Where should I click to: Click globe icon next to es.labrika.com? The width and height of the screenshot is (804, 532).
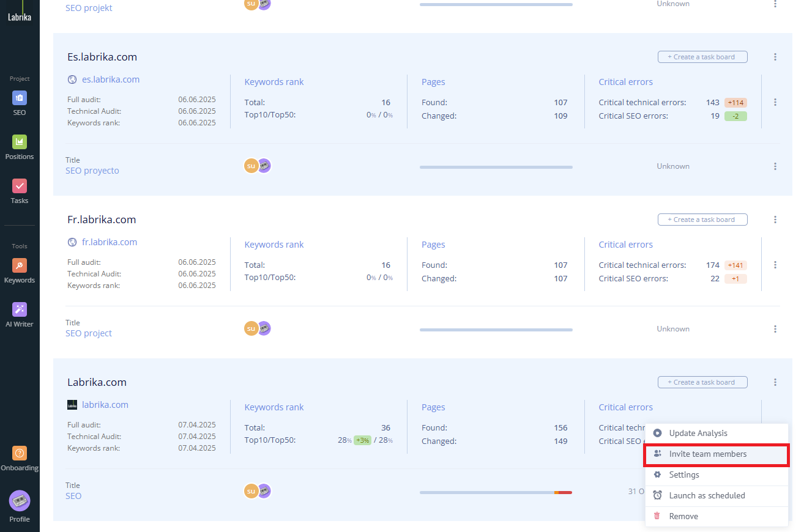pos(72,79)
